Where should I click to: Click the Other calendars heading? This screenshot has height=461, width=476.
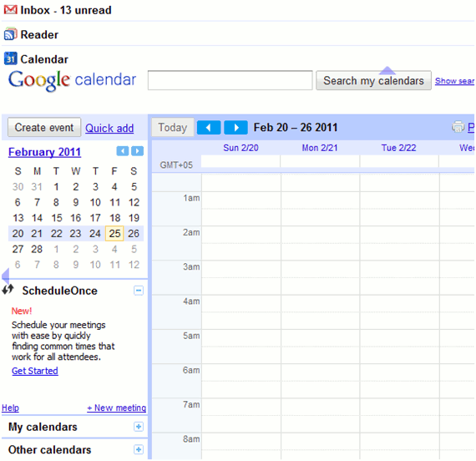49,450
